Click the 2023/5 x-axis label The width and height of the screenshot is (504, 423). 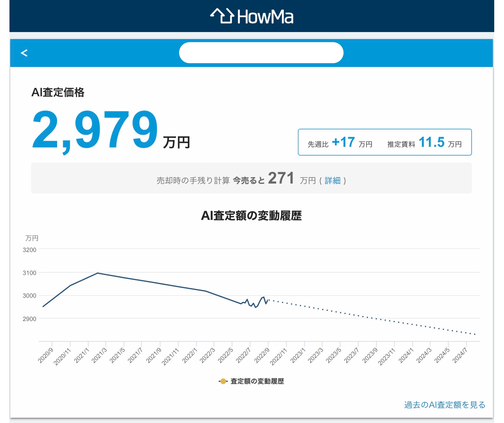(334, 356)
